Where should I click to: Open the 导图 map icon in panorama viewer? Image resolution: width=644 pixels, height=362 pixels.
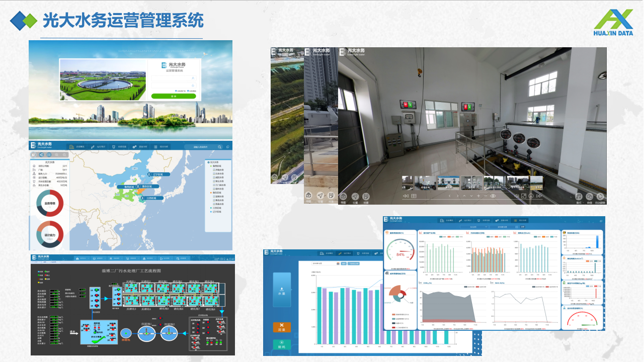344,196
